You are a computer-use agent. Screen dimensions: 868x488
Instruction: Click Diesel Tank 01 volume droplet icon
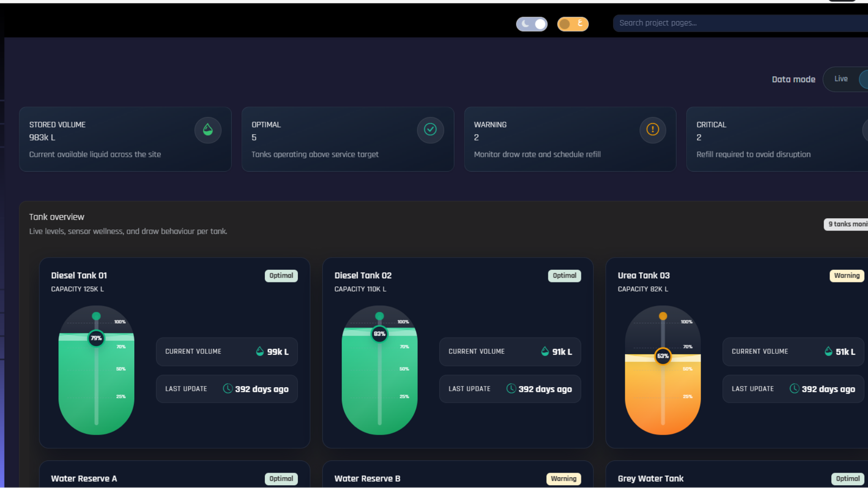260,352
